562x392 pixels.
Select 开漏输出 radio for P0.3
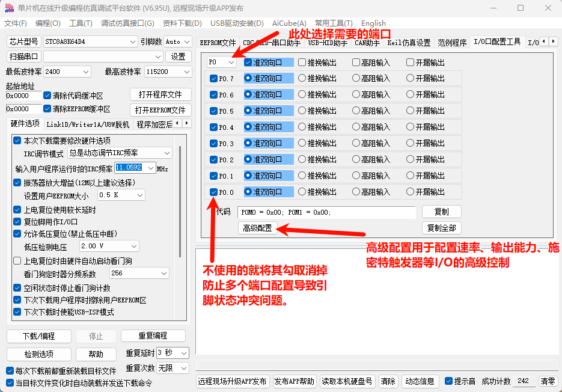click(x=410, y=143)
